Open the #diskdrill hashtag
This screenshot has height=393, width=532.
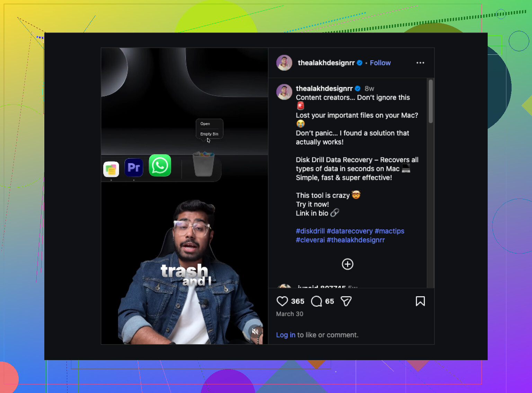click(310, 231)
